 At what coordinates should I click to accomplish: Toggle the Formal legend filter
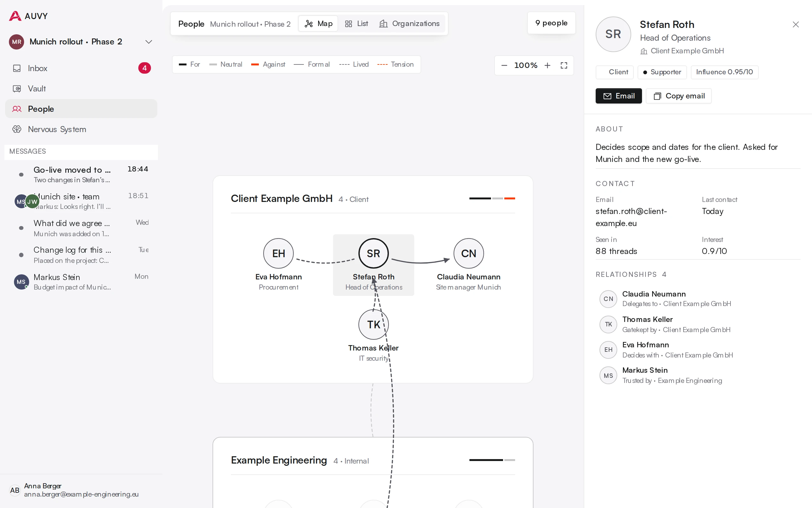tap(312, 64)
